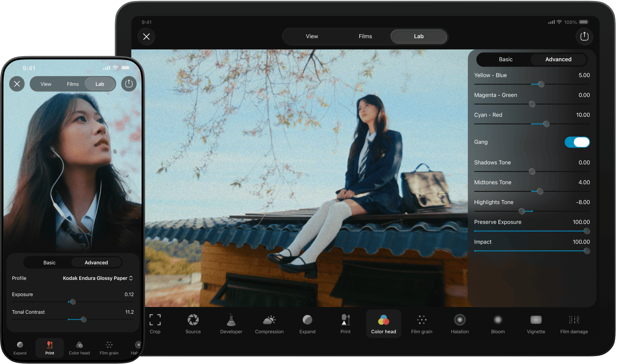Open the Film damage tool on tablet
622x364 pixels.
click(x=574, y=323)
